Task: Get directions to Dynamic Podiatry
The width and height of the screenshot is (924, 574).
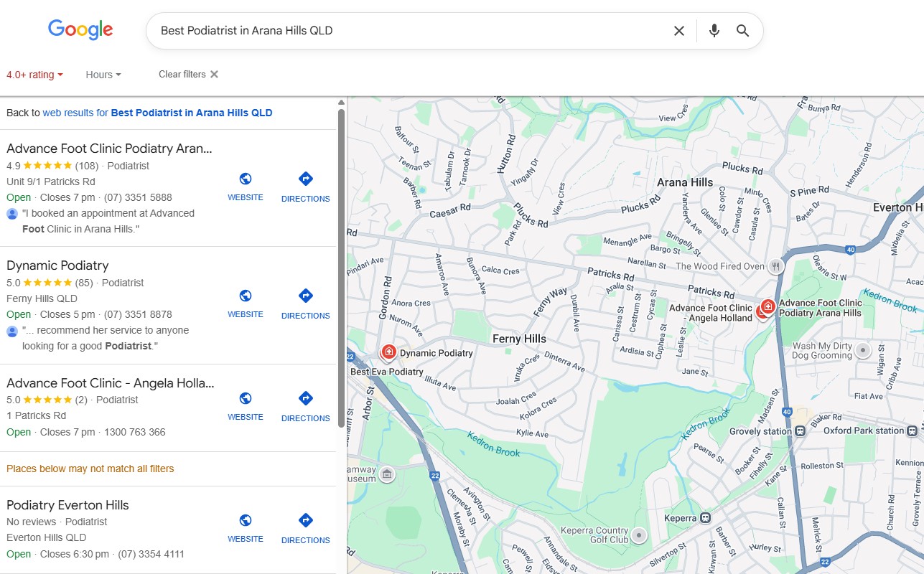Action: 305,303
